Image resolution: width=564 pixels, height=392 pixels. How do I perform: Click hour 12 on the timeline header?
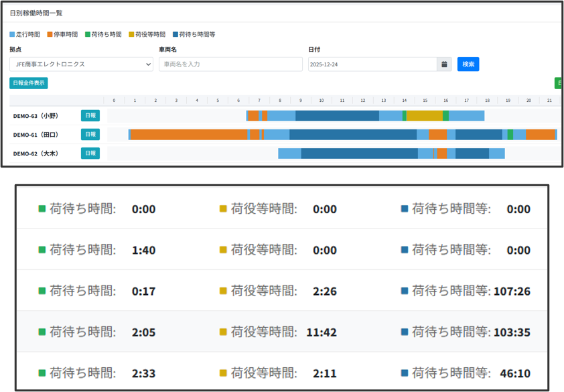(x=363, y=101)
